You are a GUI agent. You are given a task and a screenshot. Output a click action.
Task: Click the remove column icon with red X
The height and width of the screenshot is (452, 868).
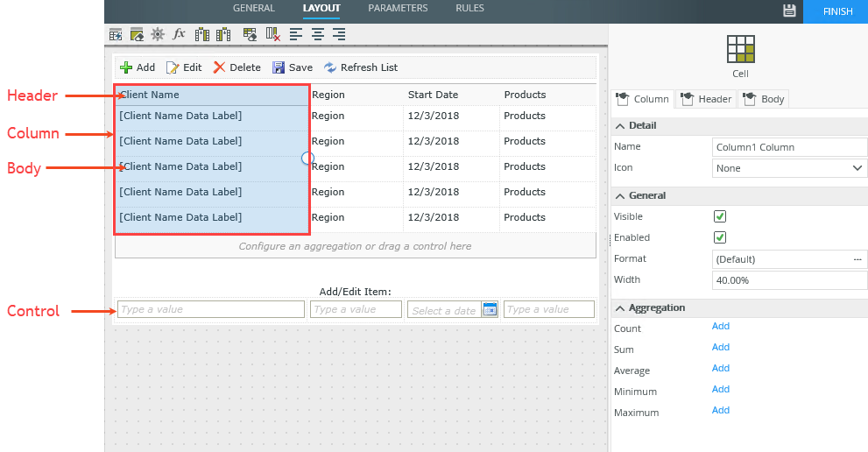pyautogui.click(x=272, y=34)
